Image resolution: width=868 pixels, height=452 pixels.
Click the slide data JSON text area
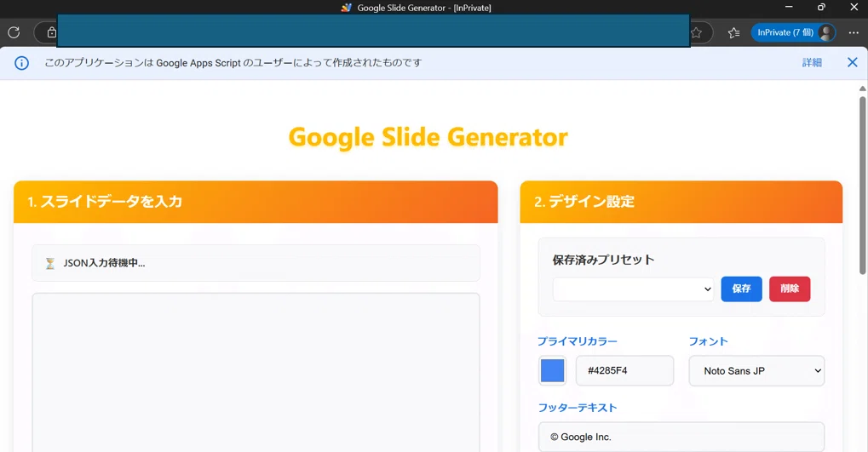point(256,372)
